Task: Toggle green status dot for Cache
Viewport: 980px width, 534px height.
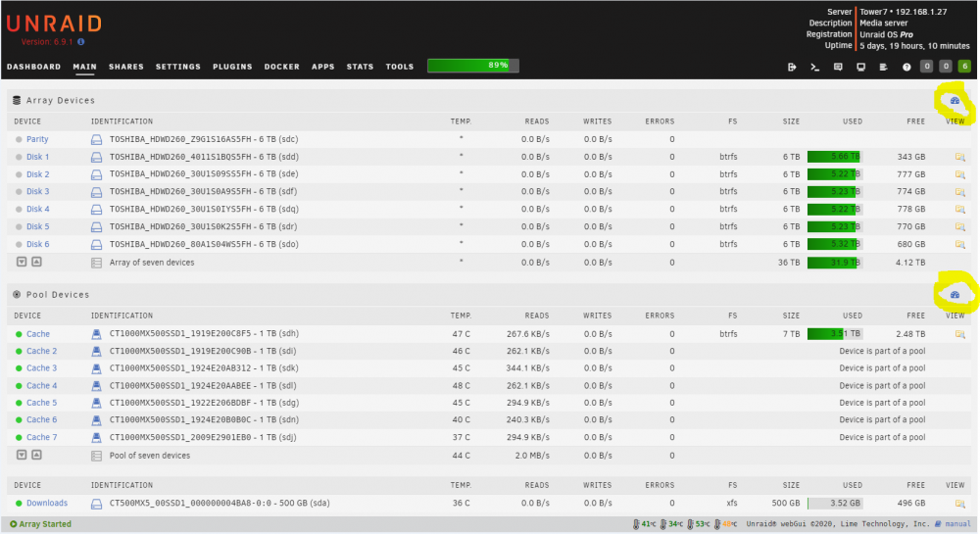Action: 19,335
